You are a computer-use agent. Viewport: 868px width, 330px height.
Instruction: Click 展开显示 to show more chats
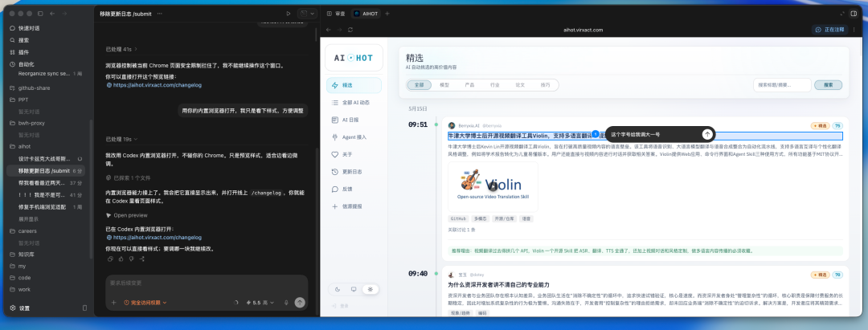click(x=28, y=219)
